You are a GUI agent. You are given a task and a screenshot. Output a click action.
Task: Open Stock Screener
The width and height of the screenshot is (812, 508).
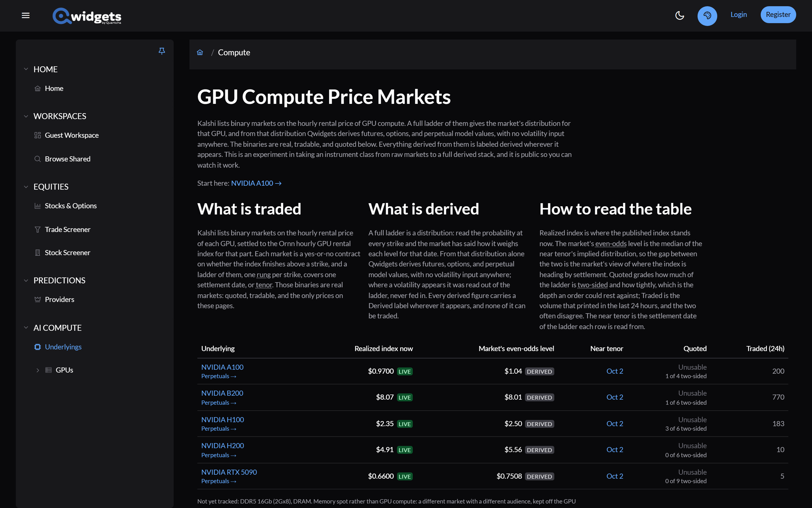pyautogui.click(x=67, y=253)
